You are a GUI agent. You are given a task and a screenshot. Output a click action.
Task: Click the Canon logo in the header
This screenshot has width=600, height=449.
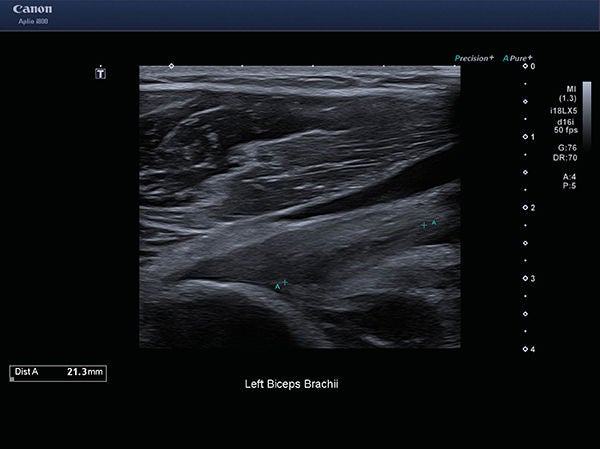(x=33, y=9)
